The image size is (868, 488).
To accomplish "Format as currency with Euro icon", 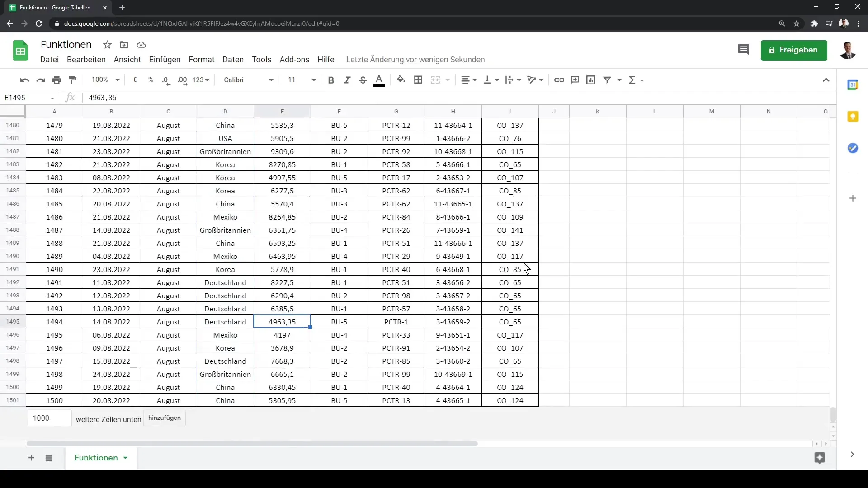I will tap(135, 80).
